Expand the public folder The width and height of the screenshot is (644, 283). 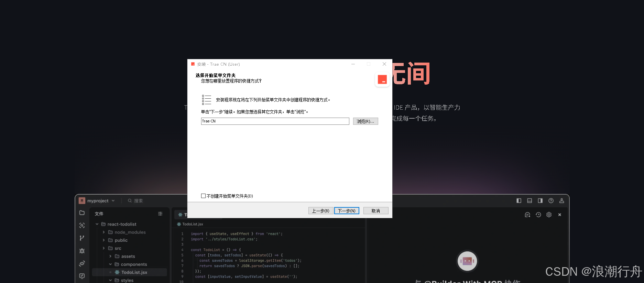pos(103,240)
